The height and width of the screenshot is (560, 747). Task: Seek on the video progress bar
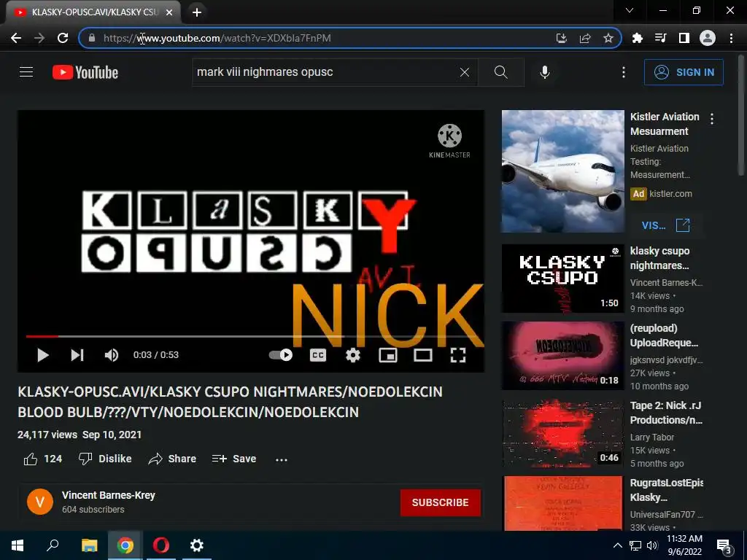coord(251,336)
